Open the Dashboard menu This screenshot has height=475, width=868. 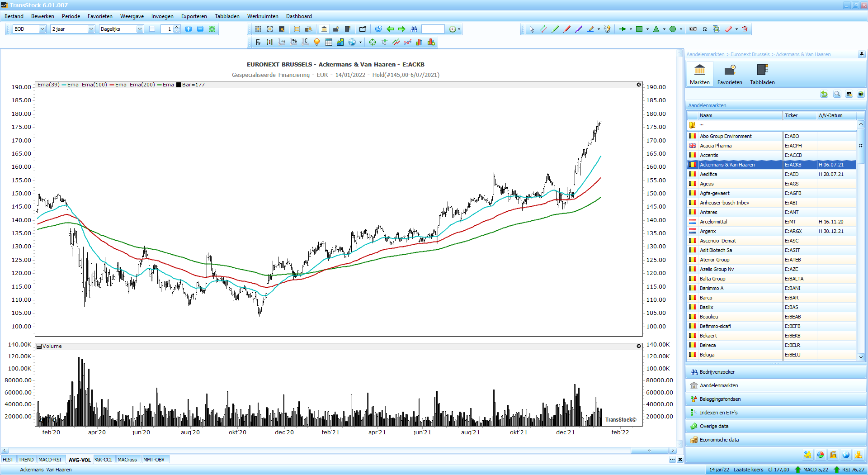pos(299,16)
